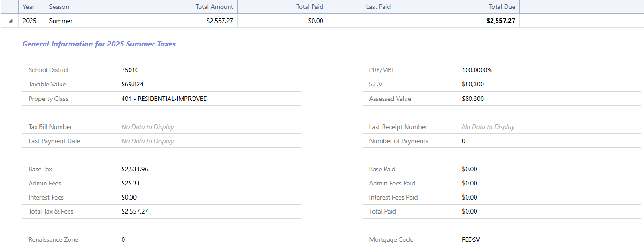Select the School District value 75010
Viewport: 644px width, 247px height.
tap(130, 70)
